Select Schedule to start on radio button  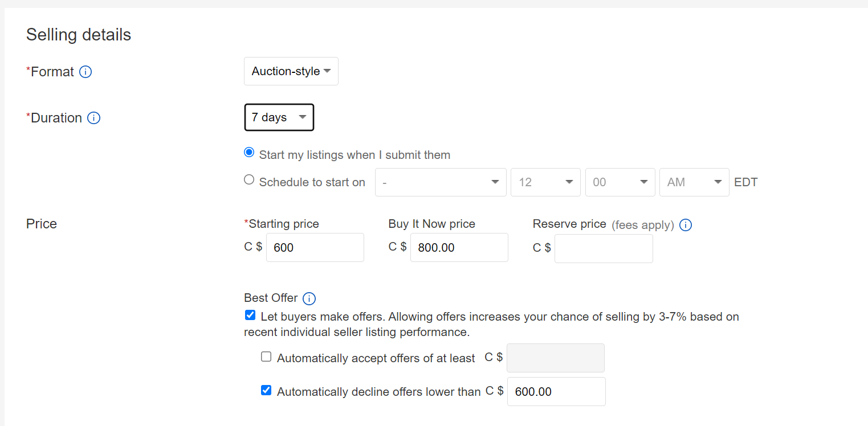[249, 180]
